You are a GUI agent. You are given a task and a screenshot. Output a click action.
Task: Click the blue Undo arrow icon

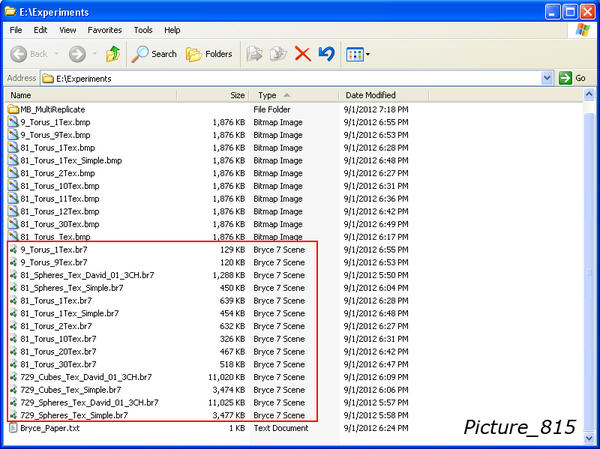click(x=326, y=54)
